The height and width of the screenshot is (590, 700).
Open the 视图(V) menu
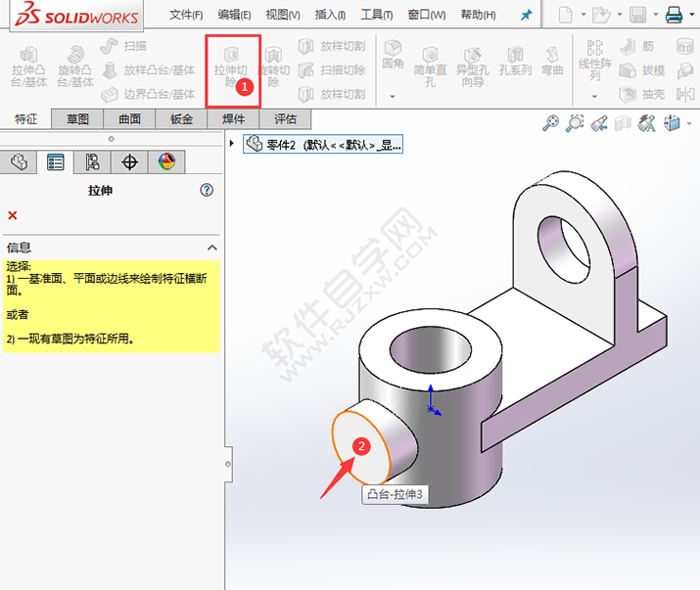pos(283,16)
